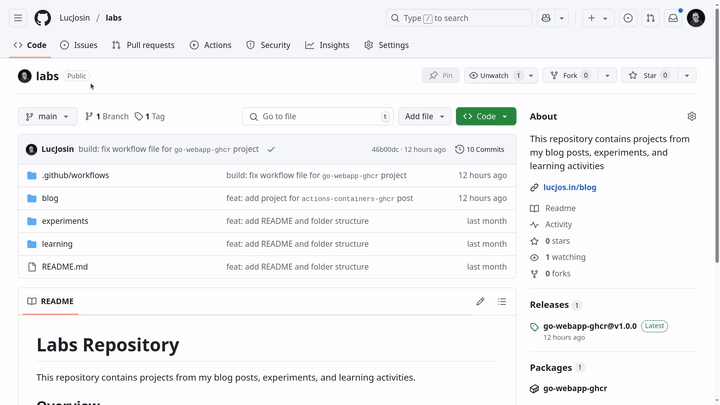Star the labs repository
Viewport: 720px width, 405px height.
pyautogui.click(x=649, y=76)
